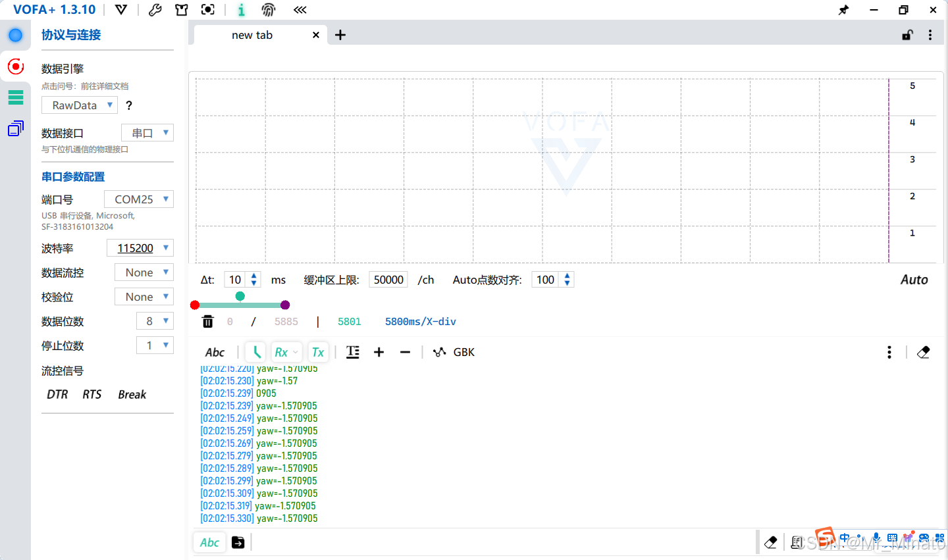Clear the buffer using the trash icon
The height and width of the screenshot is (560, 948).
coord(208,321)
